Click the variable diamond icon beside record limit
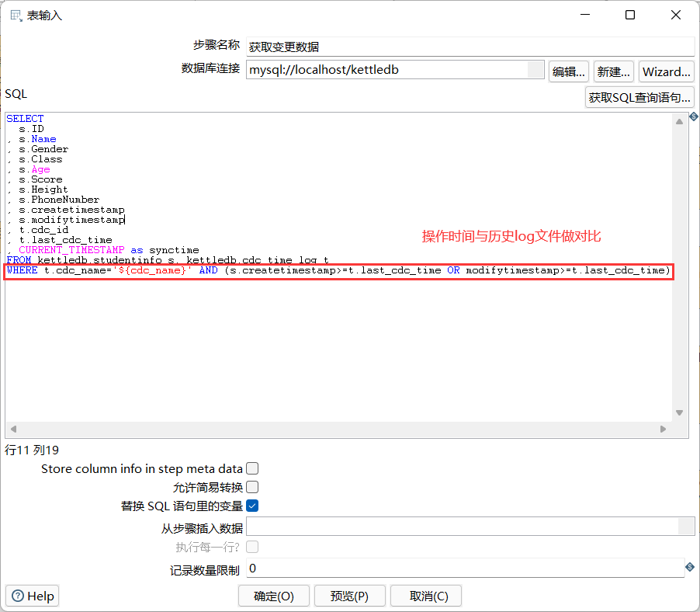700x612 pixels. point(690,567)
